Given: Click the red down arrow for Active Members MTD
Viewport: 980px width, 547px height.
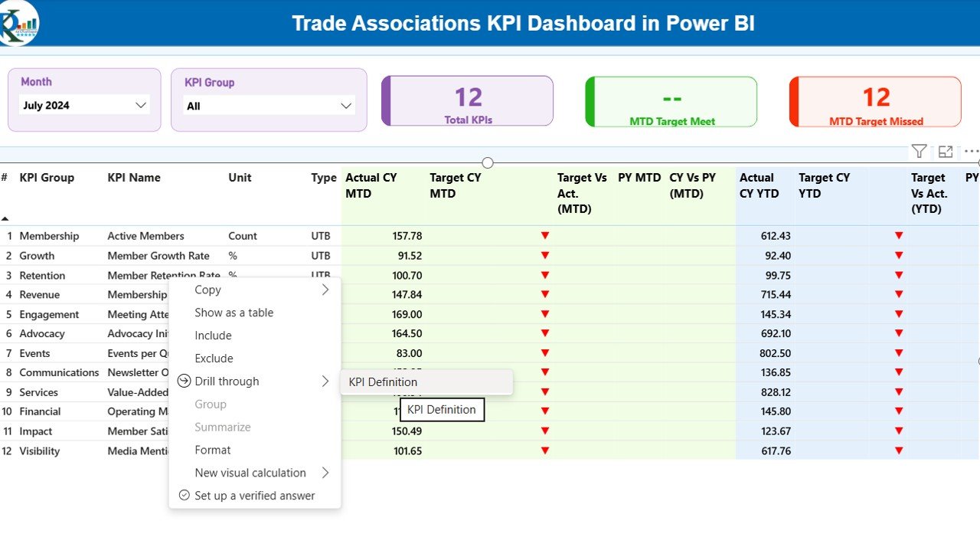Looking at the screenshot, I should tap(544, 236).
